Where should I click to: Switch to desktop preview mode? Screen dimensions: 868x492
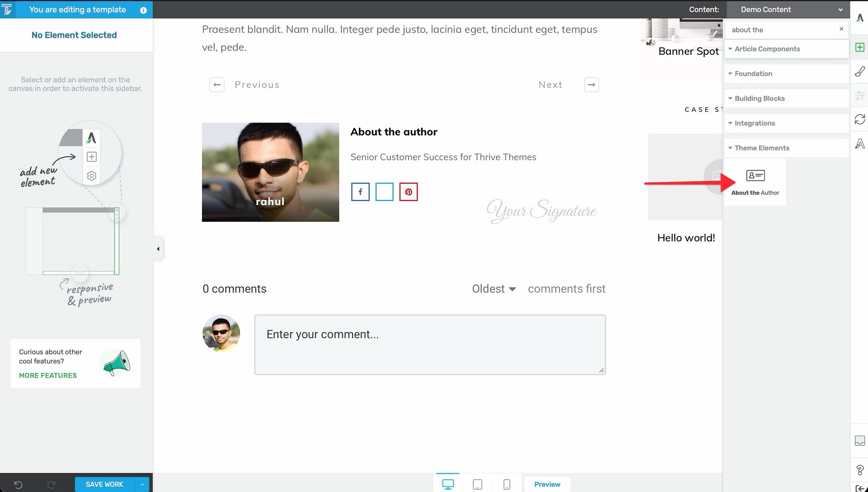click(448, 484)
